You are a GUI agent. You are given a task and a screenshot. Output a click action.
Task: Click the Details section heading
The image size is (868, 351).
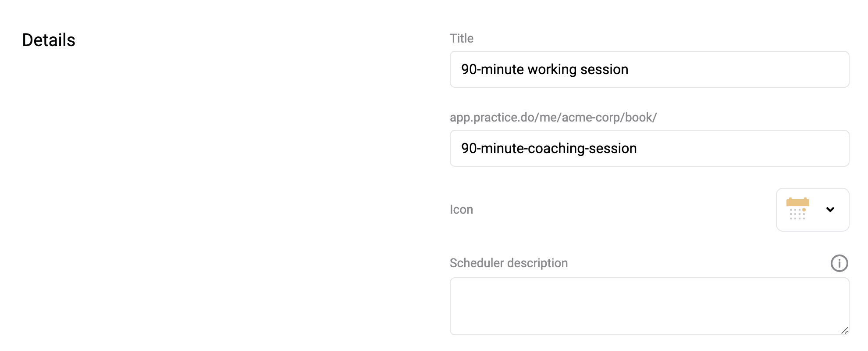click(x=49, y=40)
